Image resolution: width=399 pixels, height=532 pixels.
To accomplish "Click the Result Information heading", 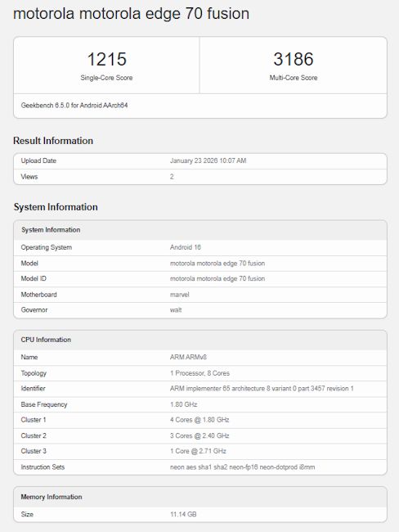I will [53, 141].
